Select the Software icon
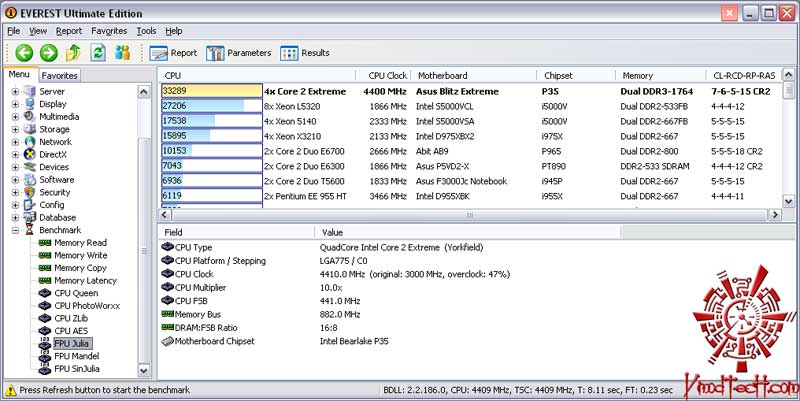Image resolution: width=800 pixels, height=401 pixels. (x=30, y=180)
